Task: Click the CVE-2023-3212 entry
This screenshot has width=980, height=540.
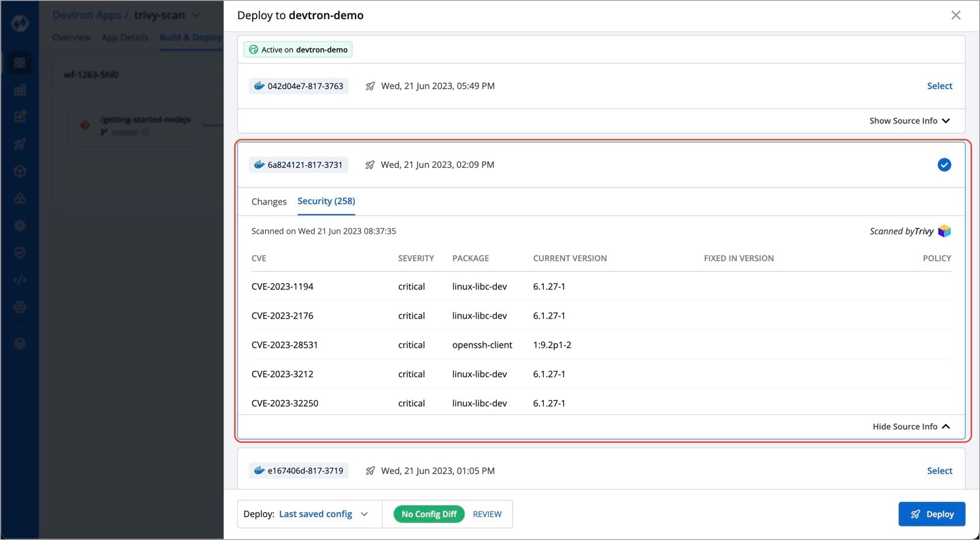Action: click(282, 374)
